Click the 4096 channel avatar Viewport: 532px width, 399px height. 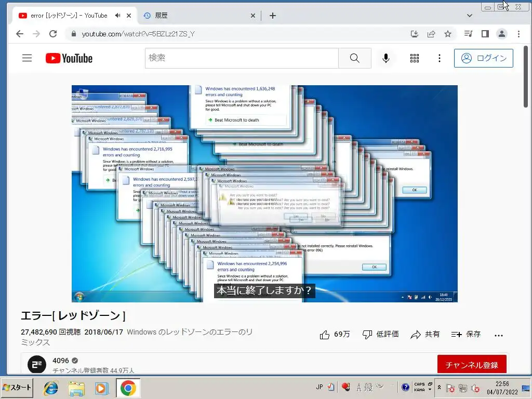(x=37, y=364)
